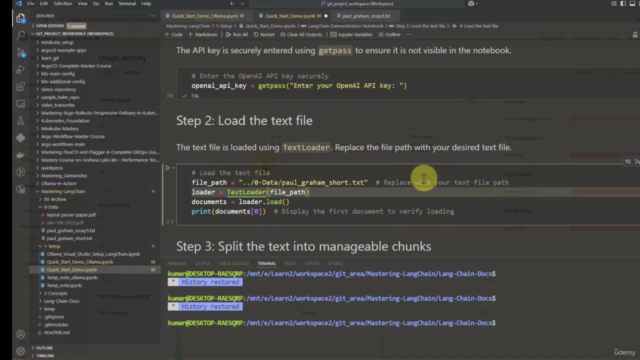Click the workspace search command center box
Screen dimensions: 640x360
[357, 4]
